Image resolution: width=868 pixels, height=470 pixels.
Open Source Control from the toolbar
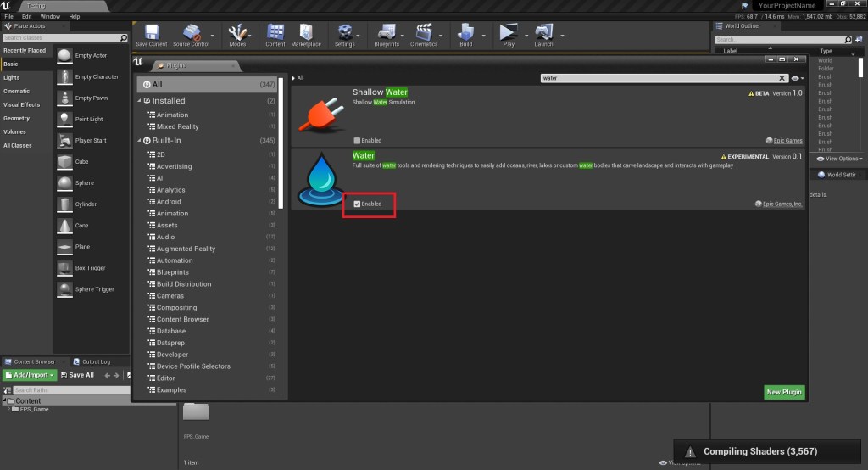pos(191,34)
